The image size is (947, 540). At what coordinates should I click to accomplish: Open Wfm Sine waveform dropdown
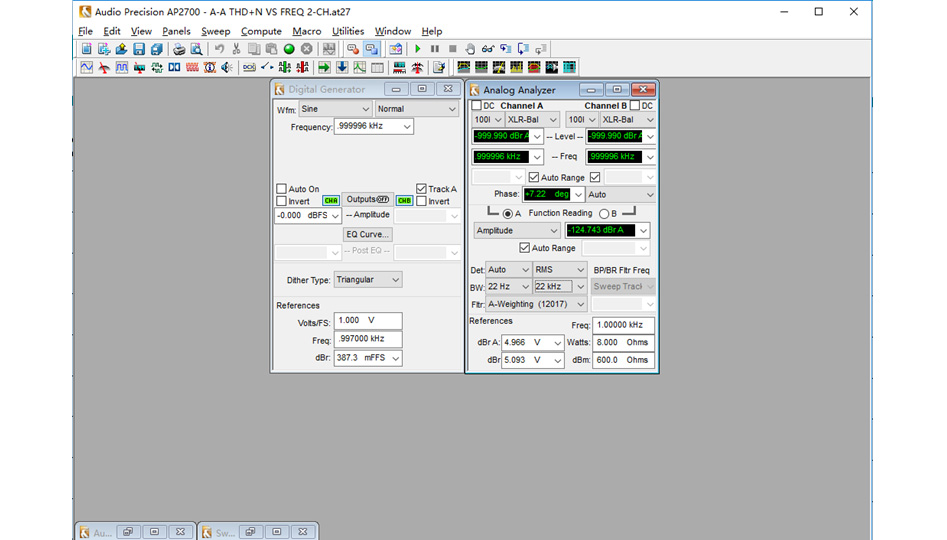click(335, 109)
